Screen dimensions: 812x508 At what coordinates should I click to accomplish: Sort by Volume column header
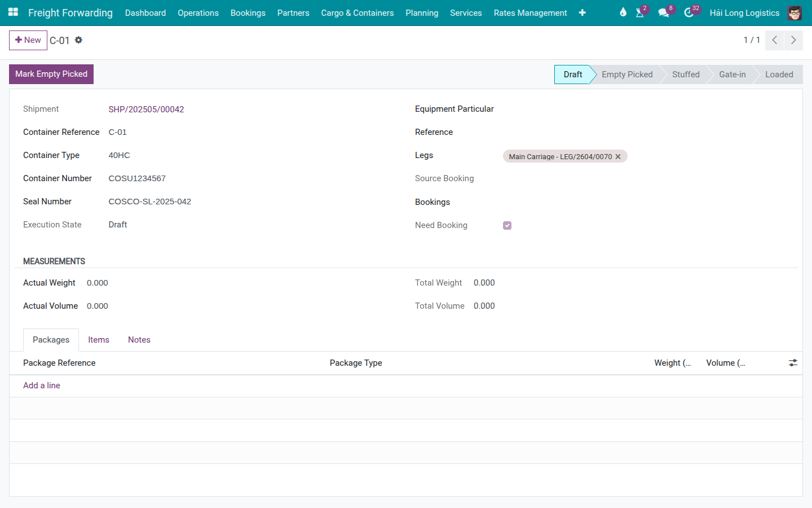point(725,363)
